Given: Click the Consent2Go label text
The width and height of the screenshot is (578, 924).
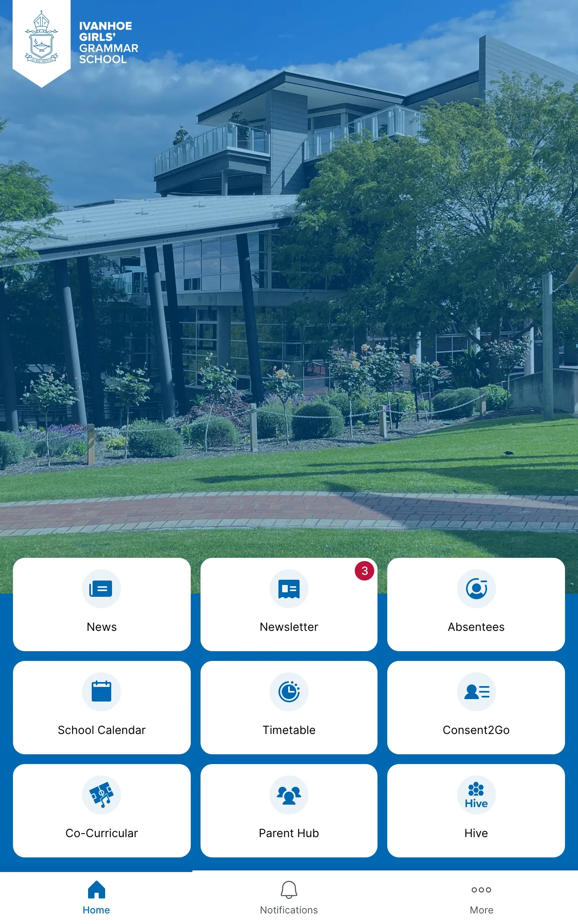Looking at the screenshot, I should pos(476,730).
